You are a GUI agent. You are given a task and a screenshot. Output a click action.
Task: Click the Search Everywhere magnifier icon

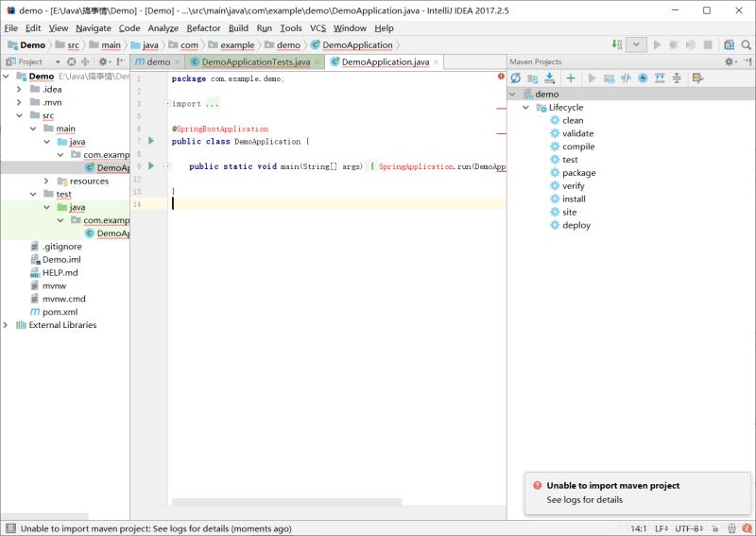(746, 44)
